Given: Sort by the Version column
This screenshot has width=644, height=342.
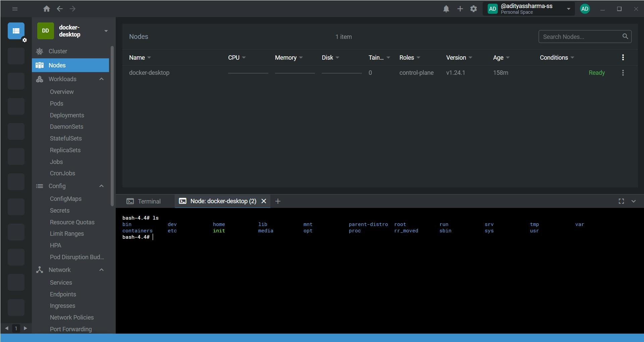Looking at the screenshot, I should 459,58.
